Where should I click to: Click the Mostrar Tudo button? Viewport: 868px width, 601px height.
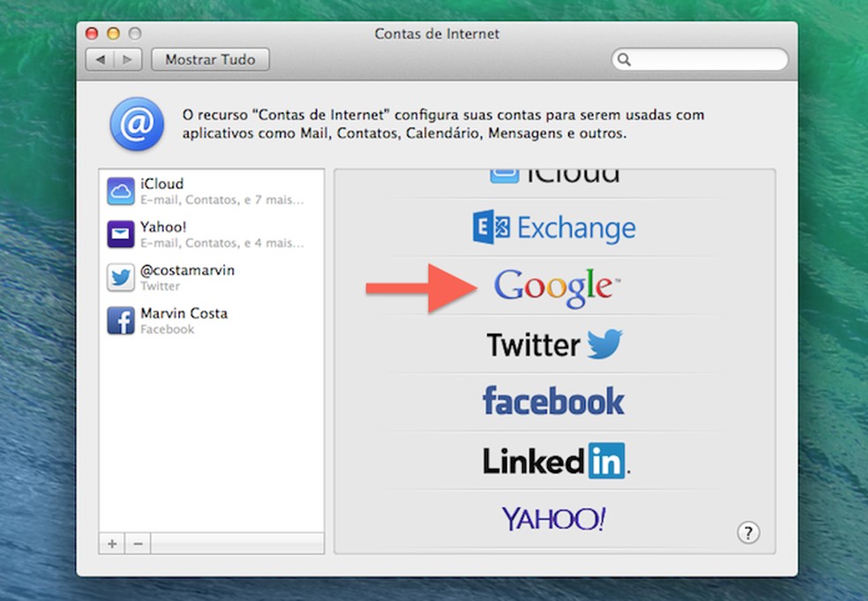[210, 59]
